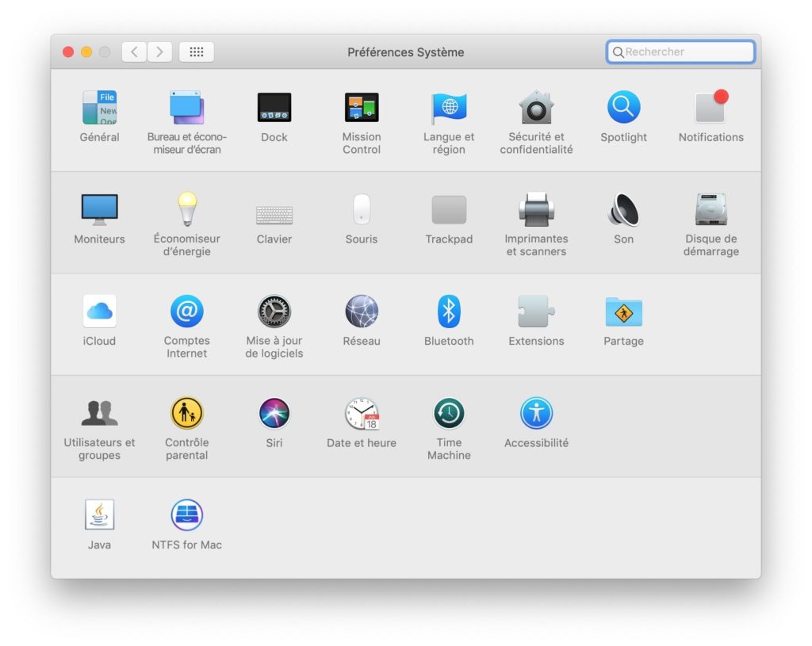Open Spotlight preferences

coord(623,108)
